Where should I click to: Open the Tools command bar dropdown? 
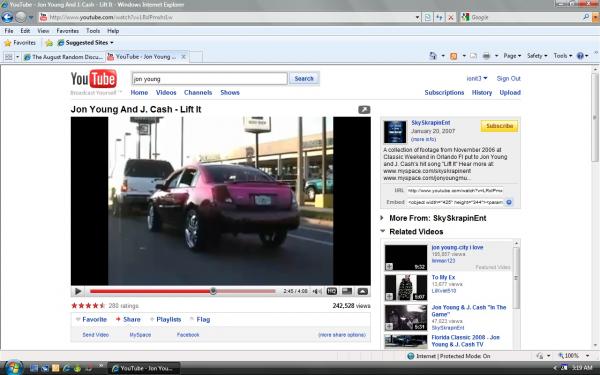(562, 56)
